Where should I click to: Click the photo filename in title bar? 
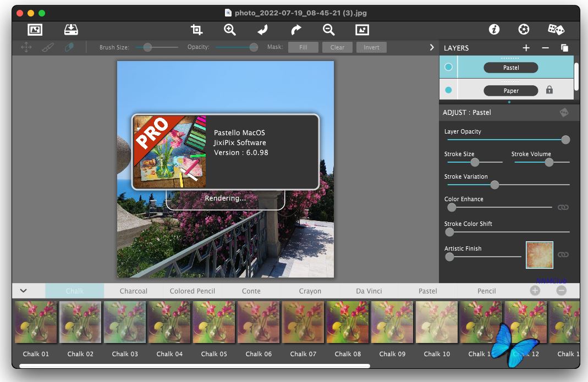tap(301, 13)
